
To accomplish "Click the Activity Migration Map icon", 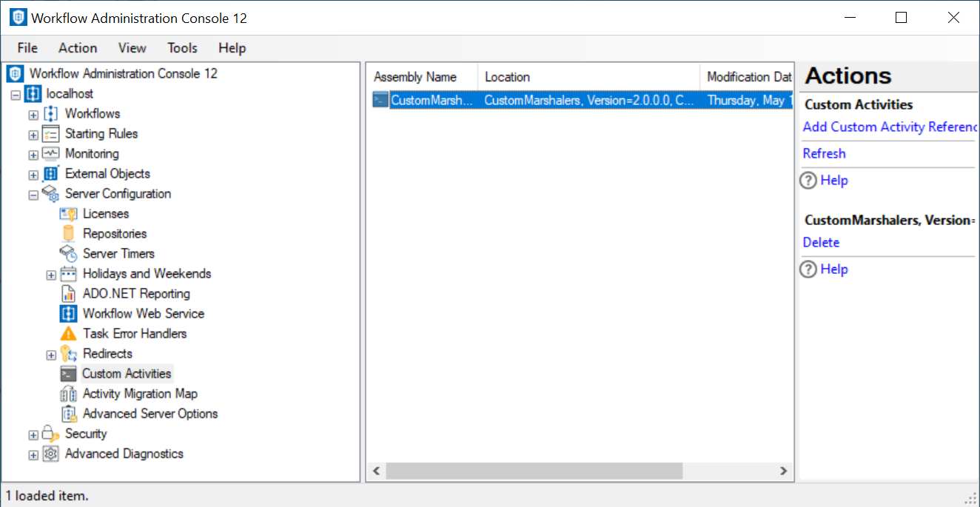I will coord(69,394).
